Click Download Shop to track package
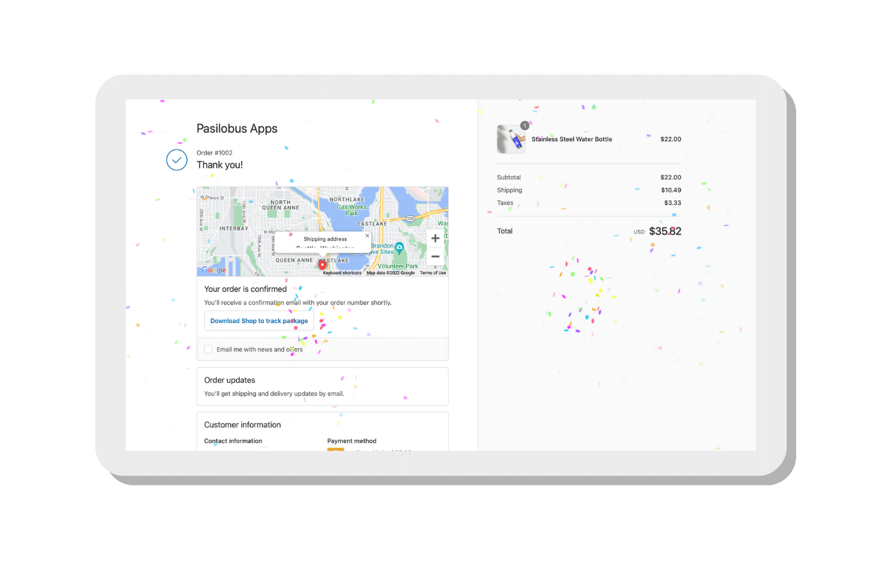 pyautogui.click(x=259, y=321)
